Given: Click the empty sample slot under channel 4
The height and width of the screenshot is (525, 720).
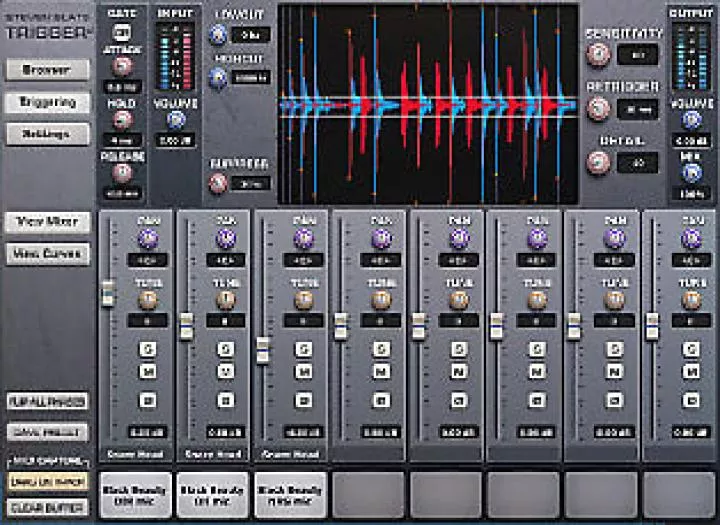Looking at the screenshot, I should 368,495.
